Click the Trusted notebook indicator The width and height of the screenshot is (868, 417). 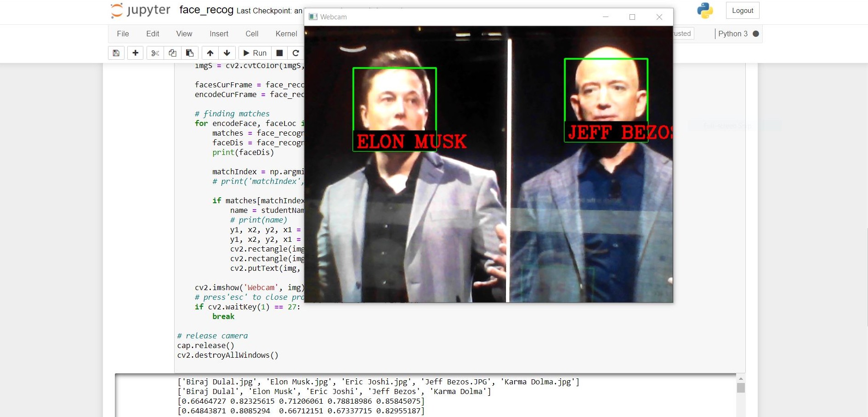(683, 34)
